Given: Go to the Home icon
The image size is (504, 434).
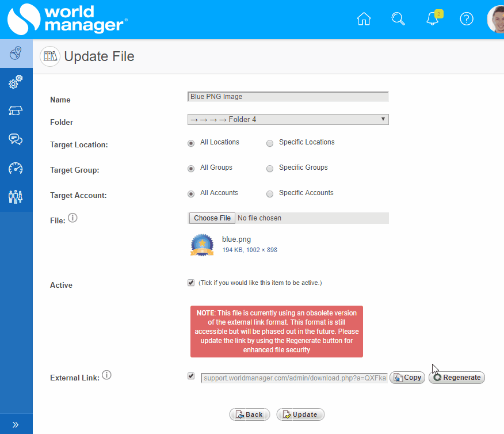Looking at the screenshot, I should click(364, 18).
